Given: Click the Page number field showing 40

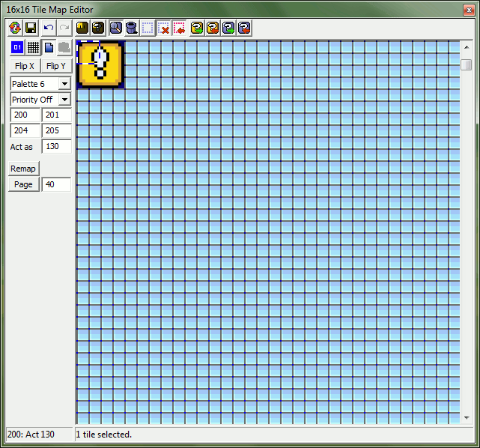Looking at the screenshot, I should [57, 184].
